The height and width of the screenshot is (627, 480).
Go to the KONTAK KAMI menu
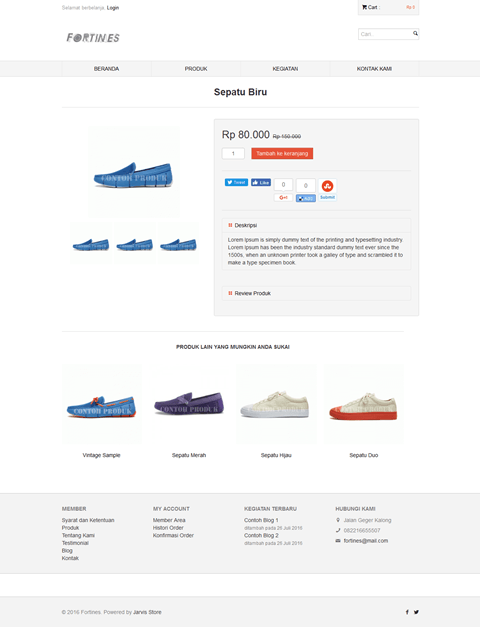374,69
